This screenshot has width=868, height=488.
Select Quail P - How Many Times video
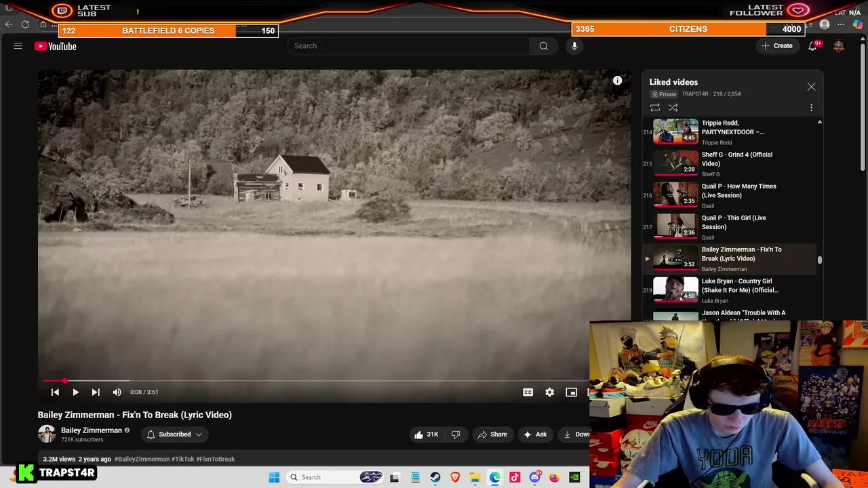click(729, 195)
